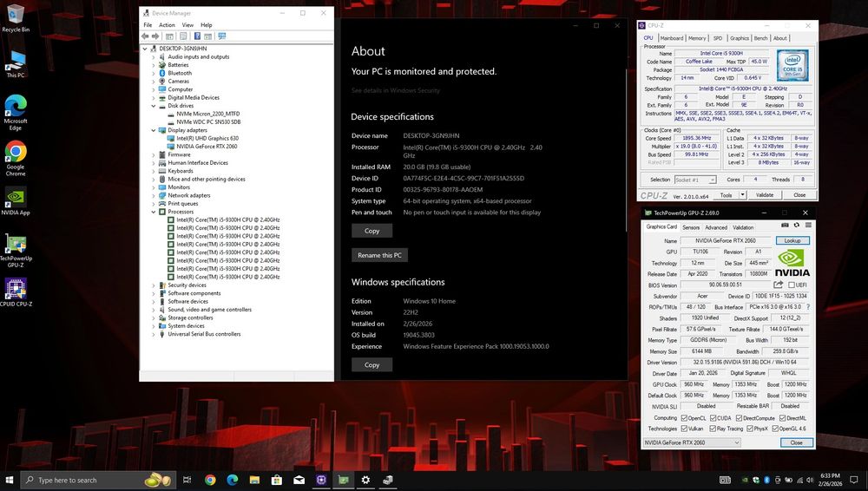Image resolution: width=868 pixels, height=491 pixels.
Task: Toggle the DirectCompute checkbox in GPU-Z
Action: [x=739, y=418]
